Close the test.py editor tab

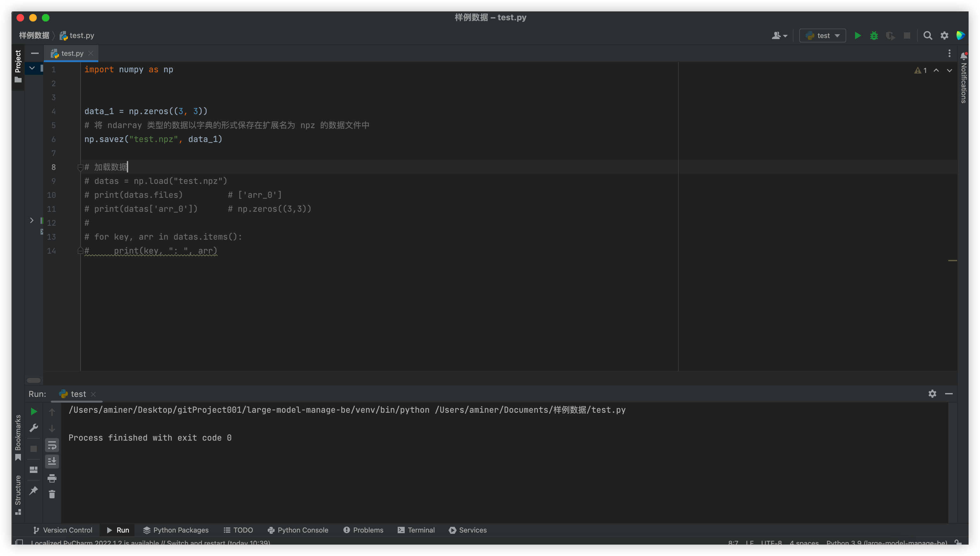[91, 54]
